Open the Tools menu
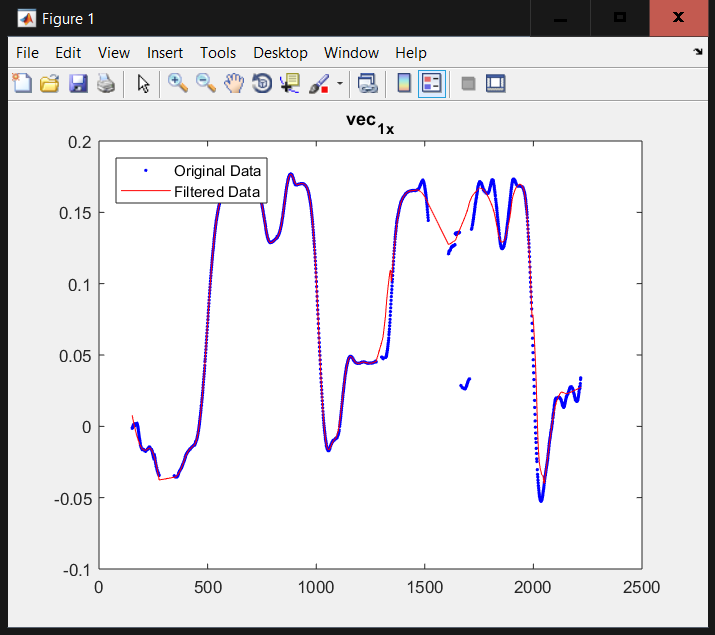Image resolution: width=715 pixels, height=635 pixels. point(218,53)
